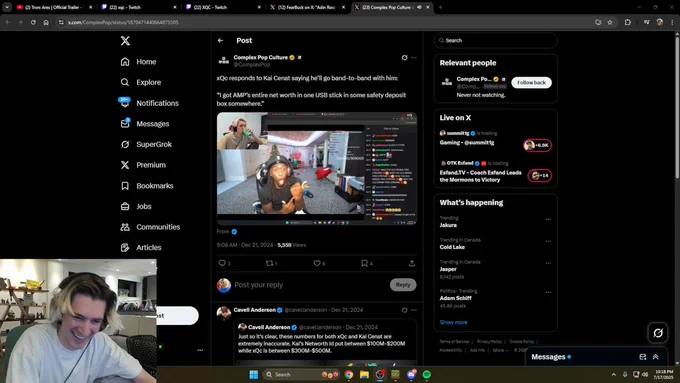Click the +14 listeners pill
Viewport: 680px width, 383px height.
point(539,175)
